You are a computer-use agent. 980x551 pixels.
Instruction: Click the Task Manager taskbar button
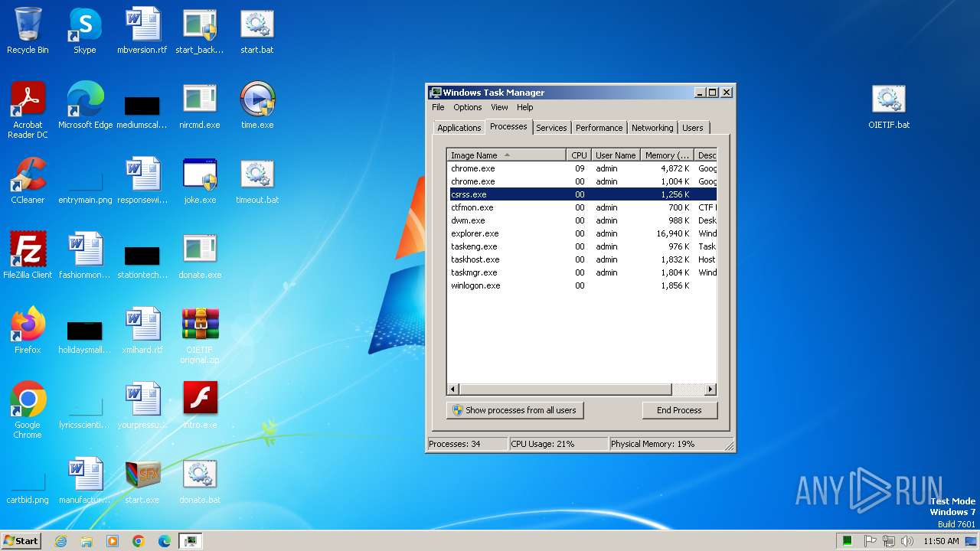pyautogui.click(x=190, y=541)
